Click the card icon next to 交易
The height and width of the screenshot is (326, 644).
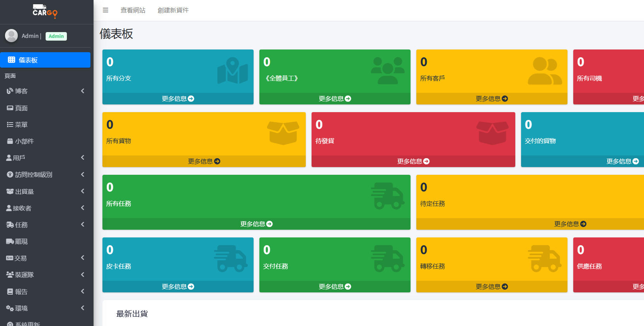(x=10, y=258)
